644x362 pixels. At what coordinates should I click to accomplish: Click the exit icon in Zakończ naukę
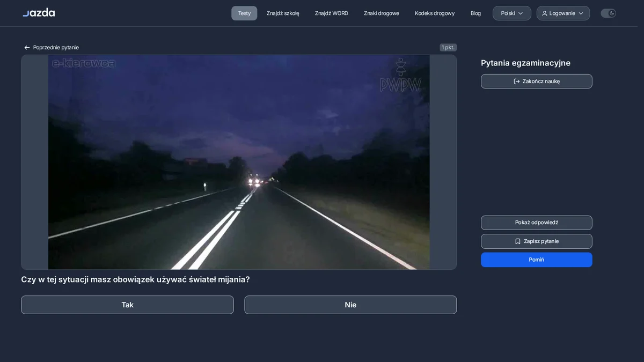[x=517, y=82]
